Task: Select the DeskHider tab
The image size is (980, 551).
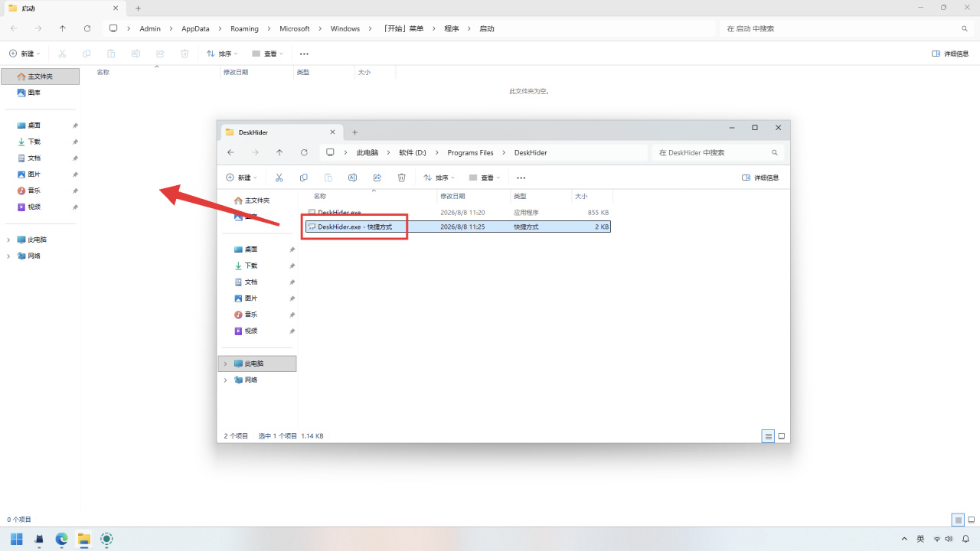Action: pos(282,132)
